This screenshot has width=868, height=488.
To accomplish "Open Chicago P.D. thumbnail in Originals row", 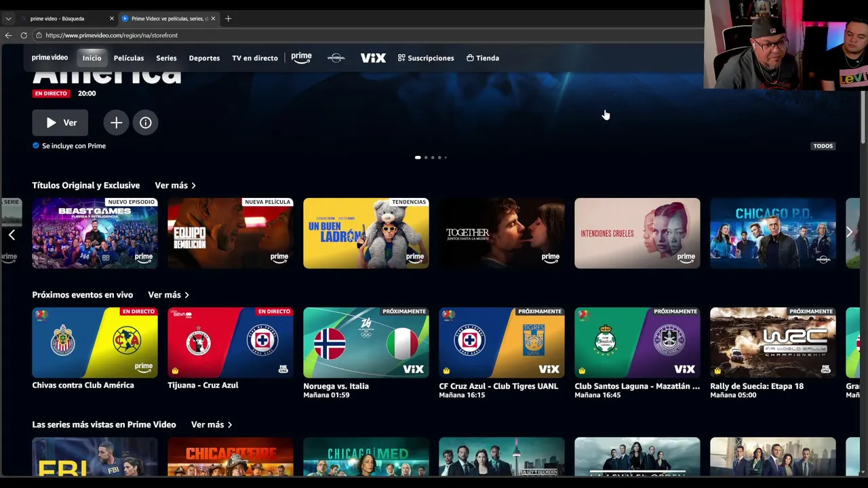I will pyautogui.click(x=773, y=233).
